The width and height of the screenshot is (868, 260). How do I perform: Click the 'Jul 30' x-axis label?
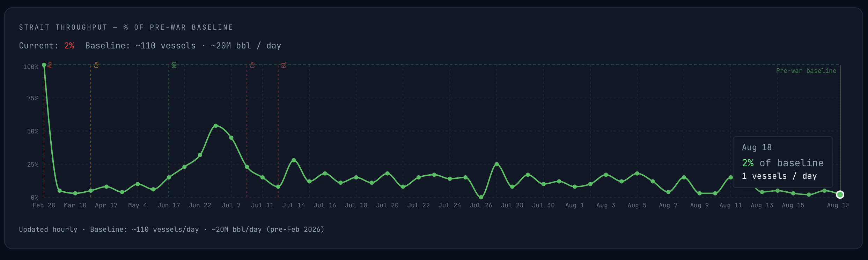pos(543,205)
